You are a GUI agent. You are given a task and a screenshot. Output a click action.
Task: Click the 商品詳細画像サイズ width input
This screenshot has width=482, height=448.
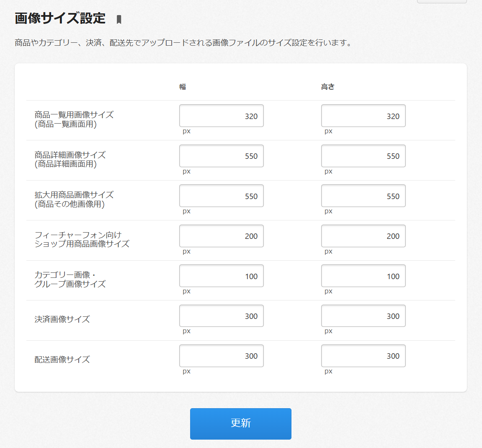point(221,156)
